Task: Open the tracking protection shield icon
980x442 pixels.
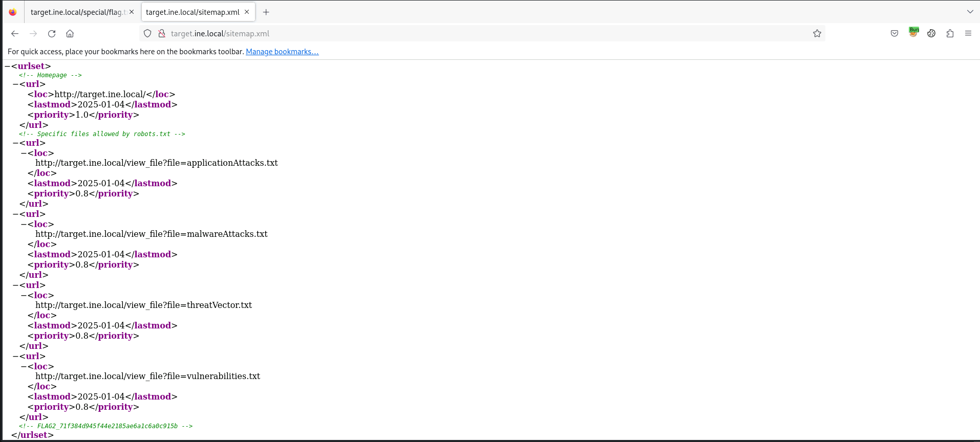Action: [147, 33]
